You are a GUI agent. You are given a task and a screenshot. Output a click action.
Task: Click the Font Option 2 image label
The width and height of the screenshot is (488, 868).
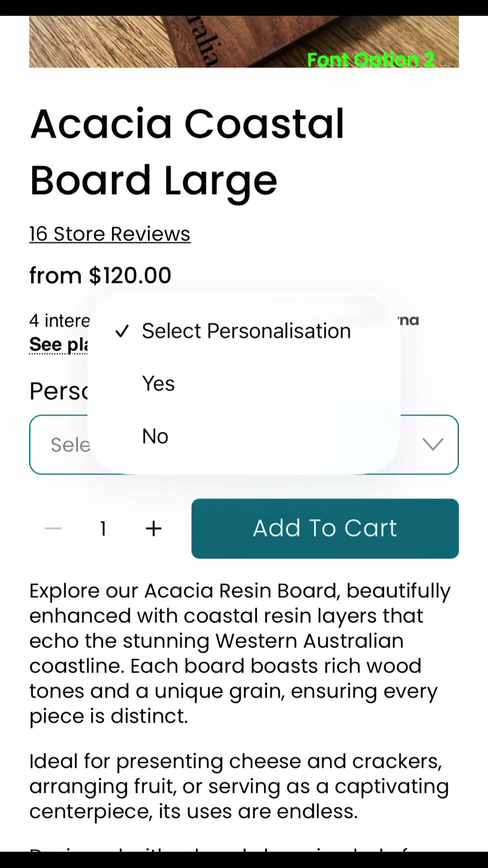(371, 59)
